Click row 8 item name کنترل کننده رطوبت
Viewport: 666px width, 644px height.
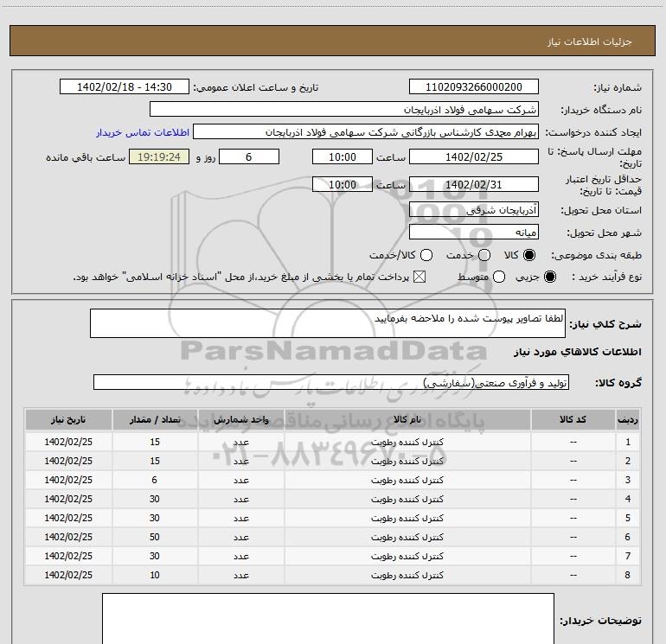(407, 575)
